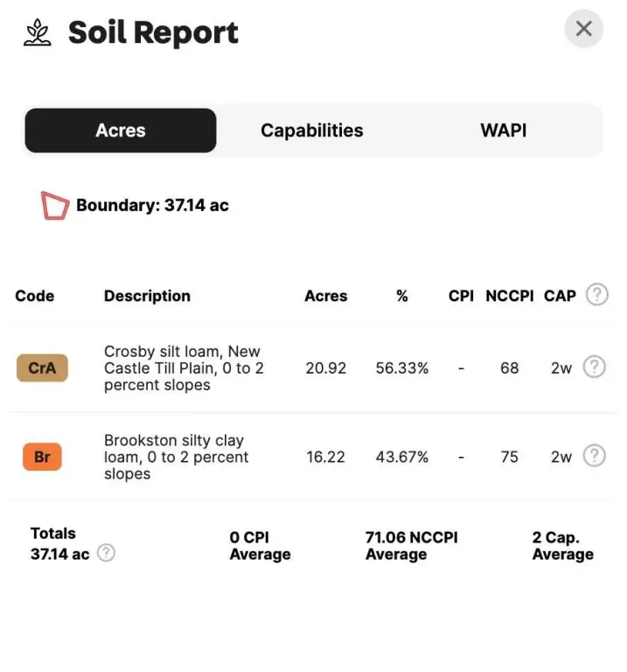Image resolution: width=627 pixels, height=672 pixels.
Task: Click the tan CrA soil code badge
Action: point(42,368)
